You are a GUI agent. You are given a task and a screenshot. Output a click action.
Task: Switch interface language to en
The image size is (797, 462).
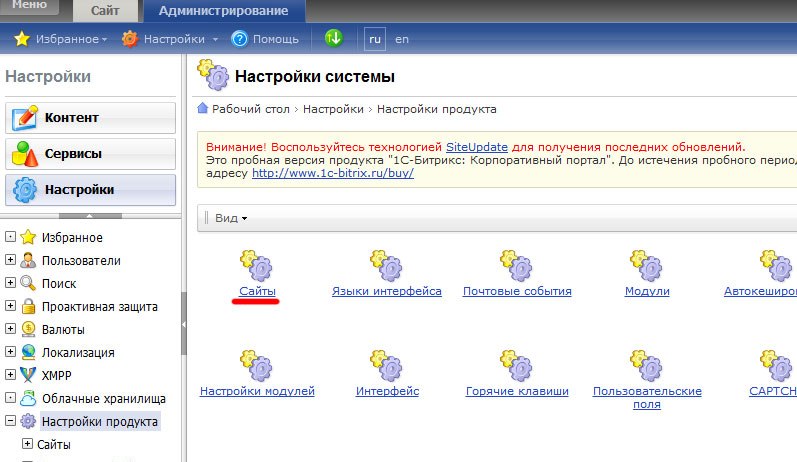coord(402,39)
